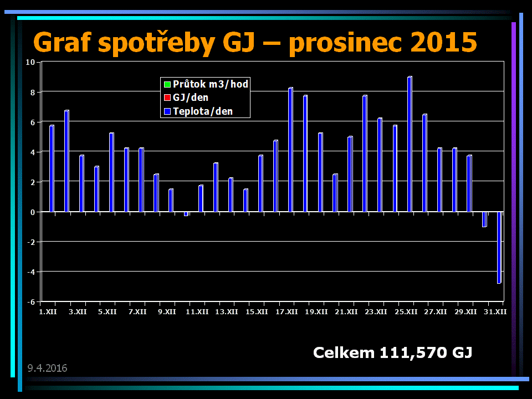
Task: Click the red GJ/den legend swatch
Action: pos(166,98)
